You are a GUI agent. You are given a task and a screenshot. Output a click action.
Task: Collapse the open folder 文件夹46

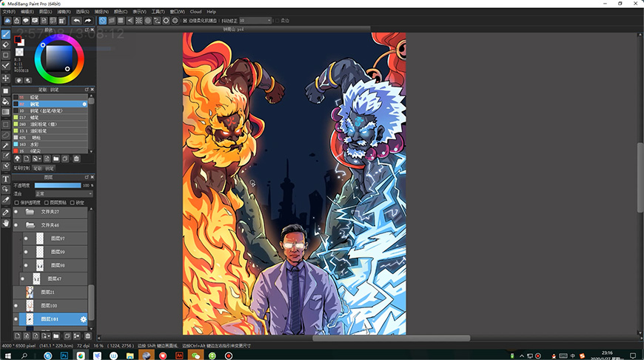coord(30,225)
